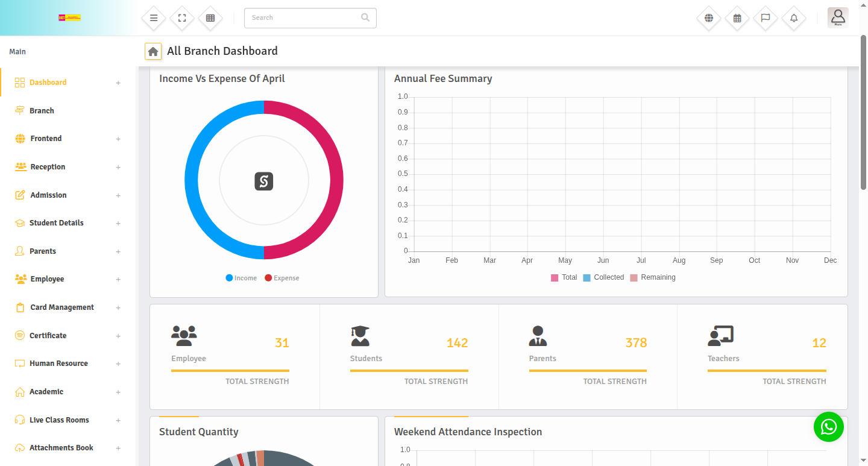Image resolution: width=868 pixels, height=466 pixels.
Task: Expand the Parents submenu plus
Action: (118, 251)
